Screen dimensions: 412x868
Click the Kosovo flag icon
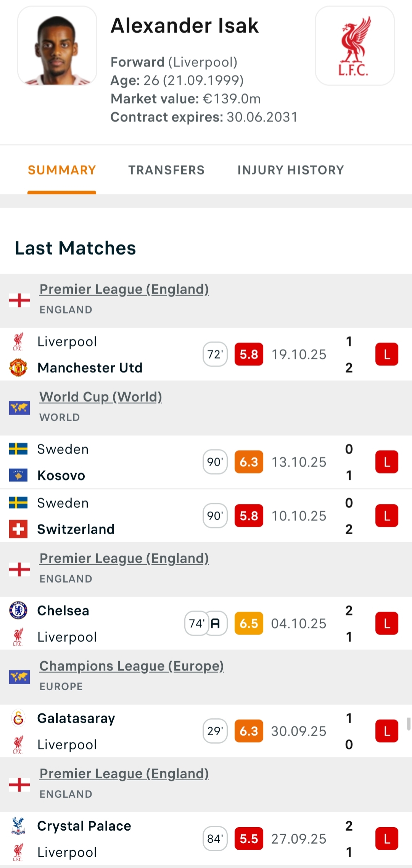[18, 475]
